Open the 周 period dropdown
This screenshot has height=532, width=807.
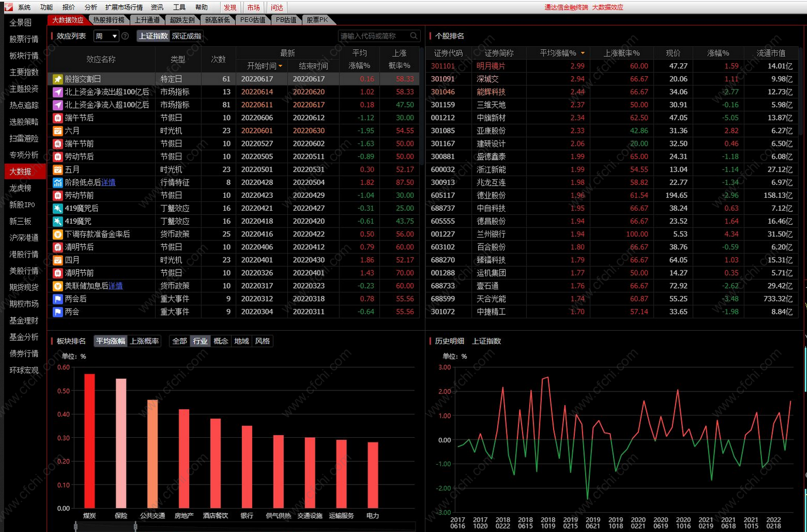pyautogui.click(x=106, y=36)
